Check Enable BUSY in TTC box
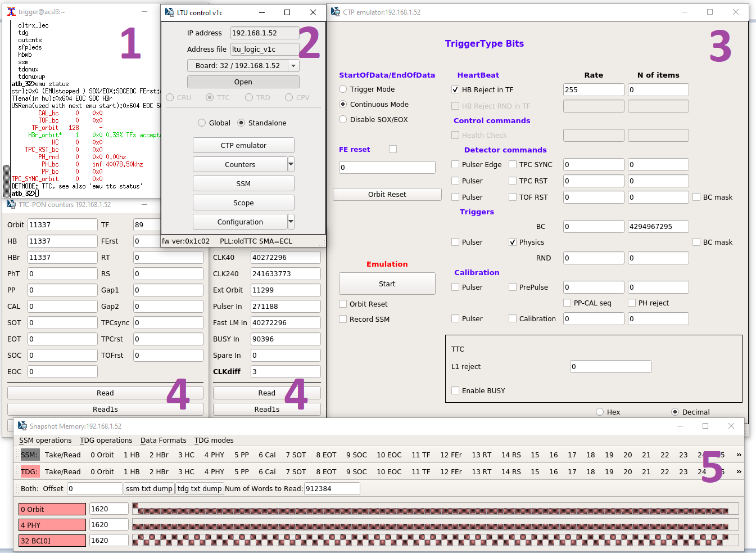Image resolution: width=756 pixels, height=553 pixels. pos(455,390)
